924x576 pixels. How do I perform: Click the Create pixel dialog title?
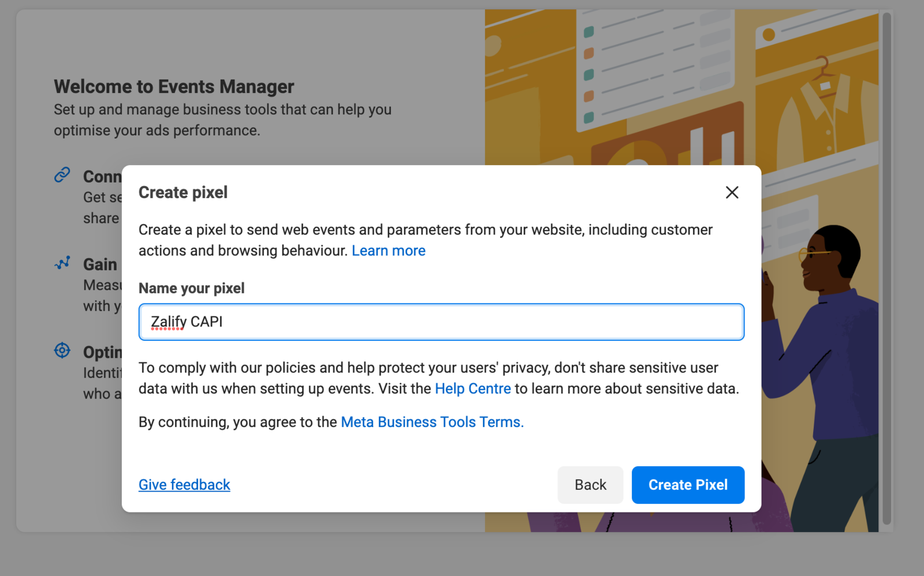click(x=183, y=192)
